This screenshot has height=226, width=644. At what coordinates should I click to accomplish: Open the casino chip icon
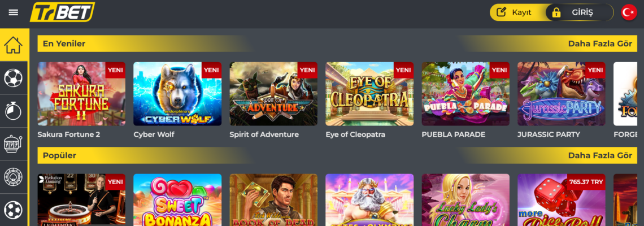coord(13,177)
